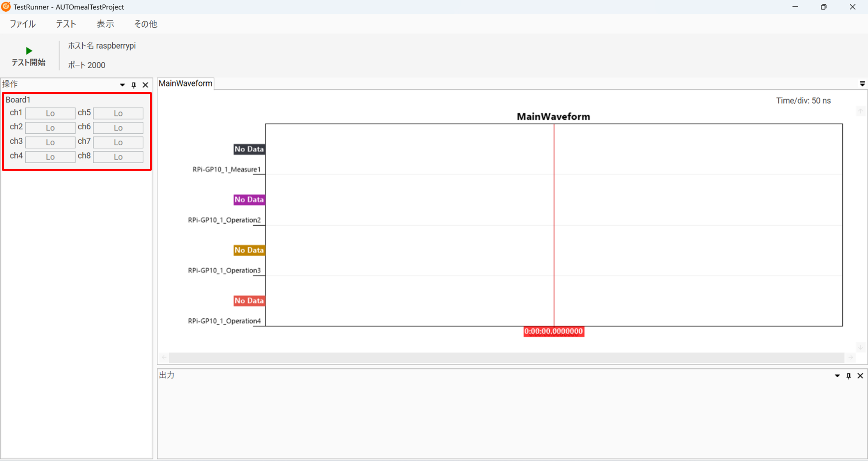Pin the 操作 panel

pos(134,85)
